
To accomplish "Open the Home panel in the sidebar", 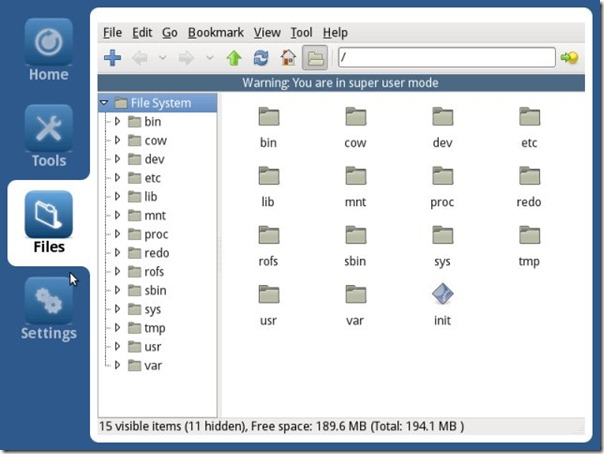I will tap(49, 50).
